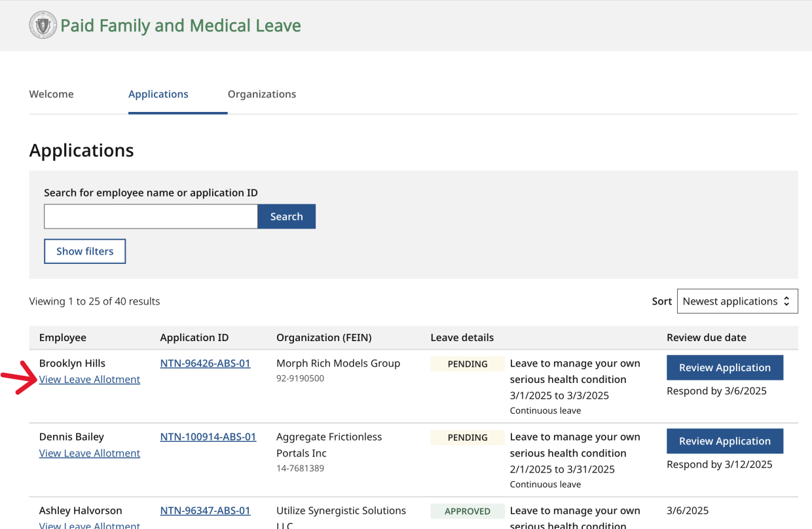The width and height of the screenshot is (812, 529).
Task: Open application NTN-96426-ABS-01
Action: point(205,363)
